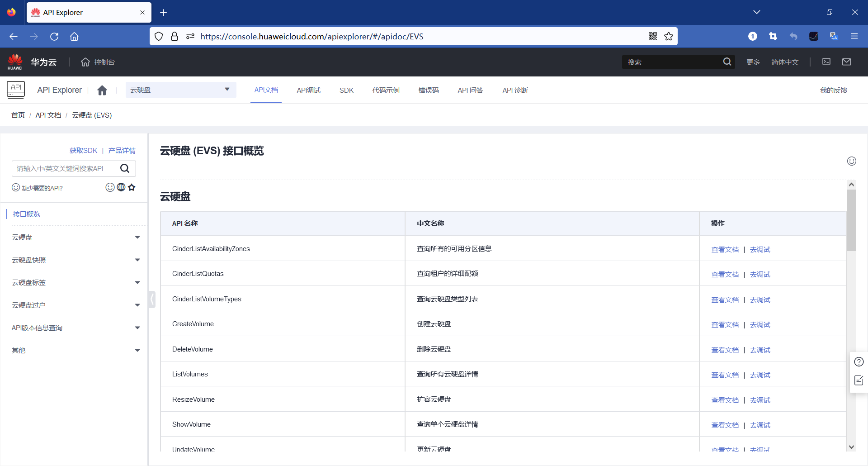Viewport: 868px width, 466px height.
Task: Click the search magnifier in top bar
Action: click(727, 62)
